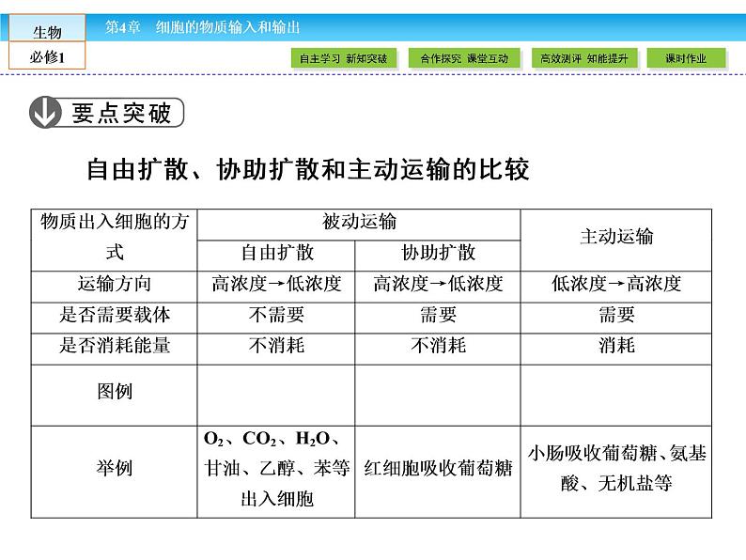Go to 高效测评 知能提升 section
This screenshot has width=746, height=560.
click(x=584, y=58)
